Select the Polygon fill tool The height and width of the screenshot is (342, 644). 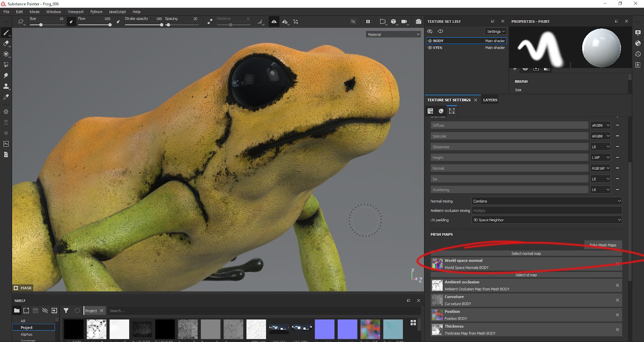pyautogui.click(x=6, y=65)
